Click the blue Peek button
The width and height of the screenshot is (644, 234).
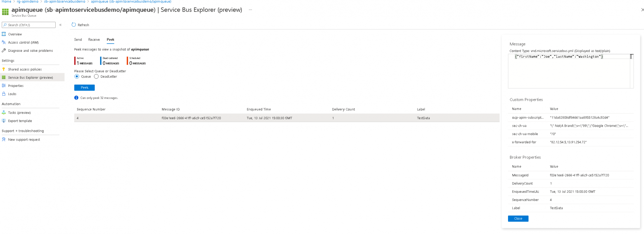pos(84,88)
